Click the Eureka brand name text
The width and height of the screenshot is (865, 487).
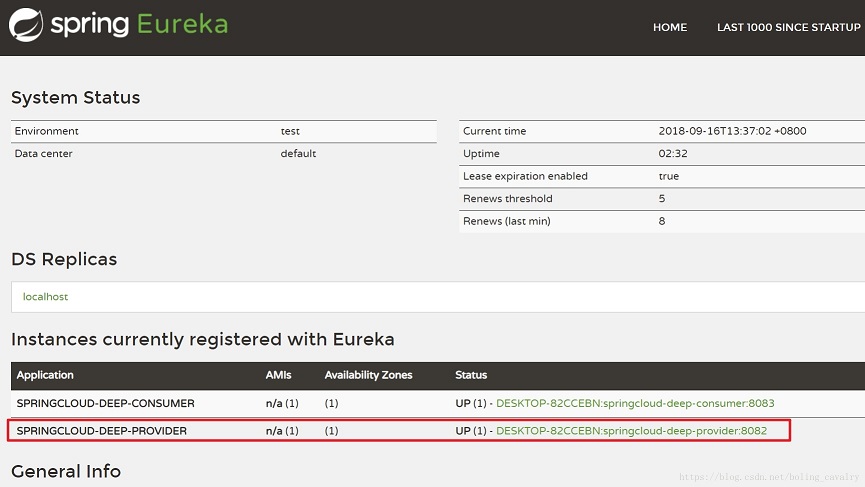coord(182,24)
